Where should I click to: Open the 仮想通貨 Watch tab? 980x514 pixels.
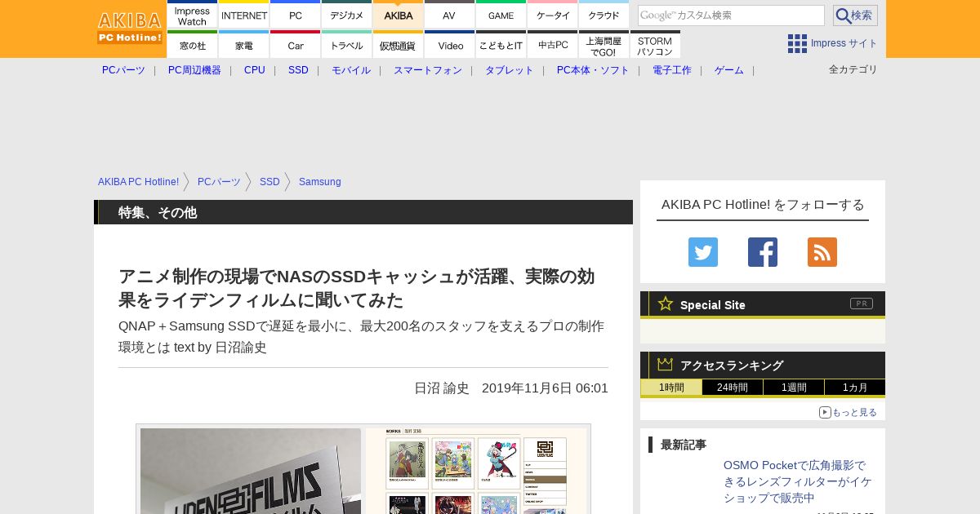398,45
